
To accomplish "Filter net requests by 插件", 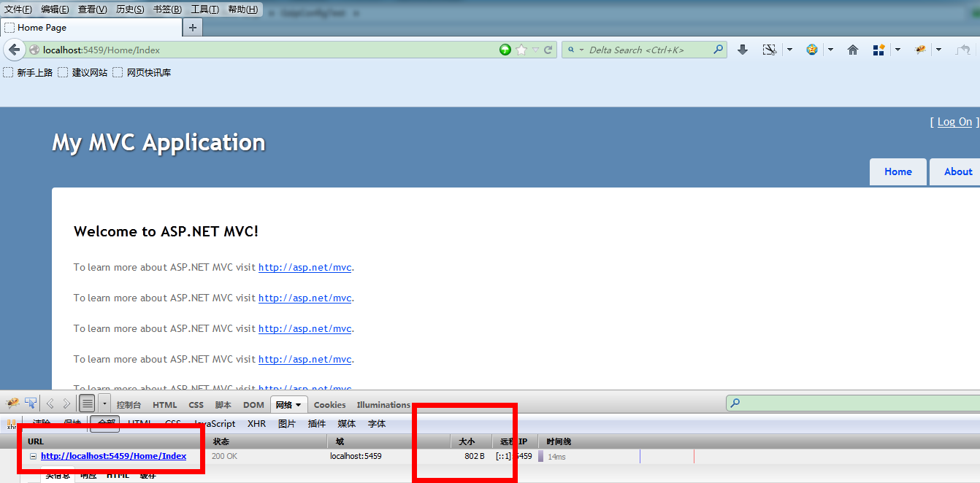I will pos(317,424).
